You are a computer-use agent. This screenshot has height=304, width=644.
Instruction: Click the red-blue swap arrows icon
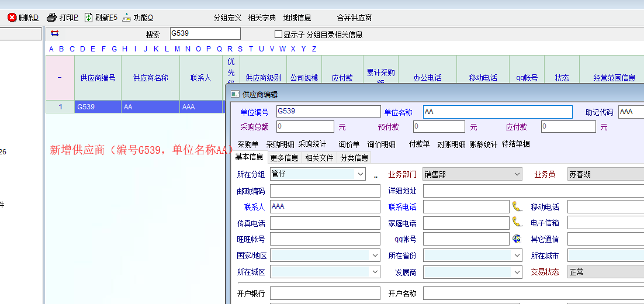pyautogui.click(x=54, y=33)
